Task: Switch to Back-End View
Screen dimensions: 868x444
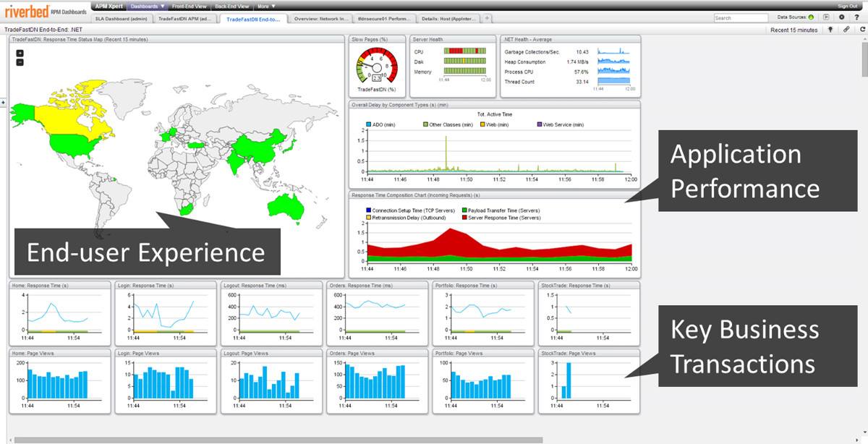Action: pos(232,6)
